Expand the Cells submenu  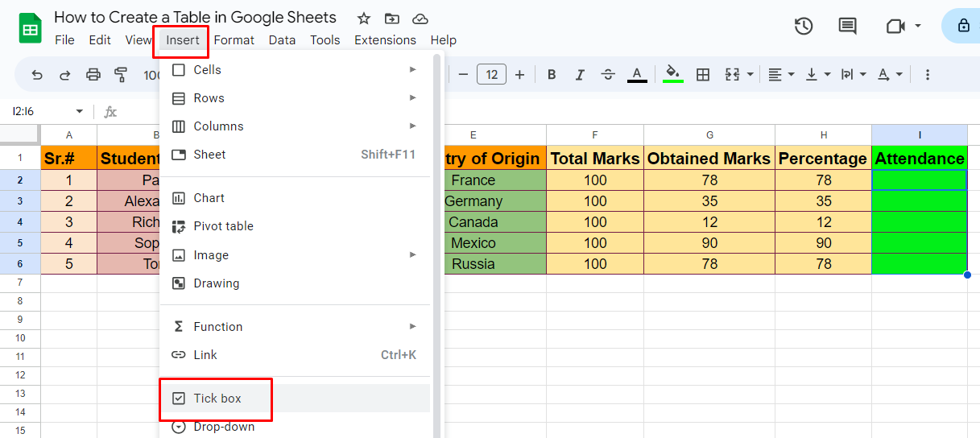295,70
